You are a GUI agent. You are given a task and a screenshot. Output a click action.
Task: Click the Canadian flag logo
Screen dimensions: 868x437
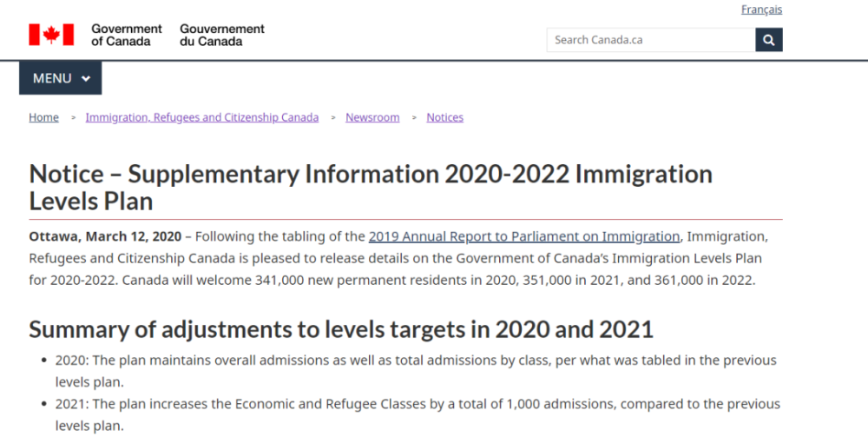[x=51, y=35]
